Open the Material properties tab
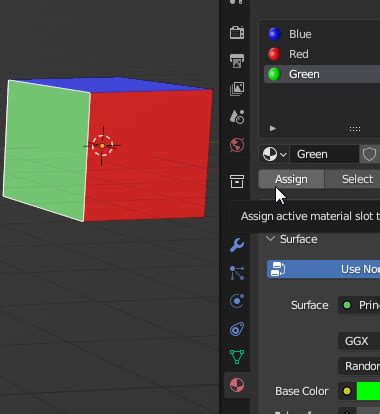 (x=237, y=385)
